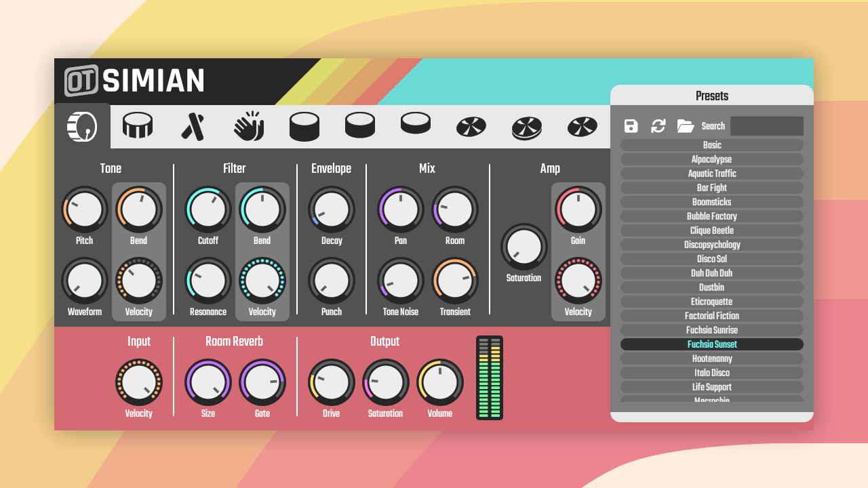The image size is (868, 488).
Task: Select the Bubble Factory preset
Action: coord(711,216)
